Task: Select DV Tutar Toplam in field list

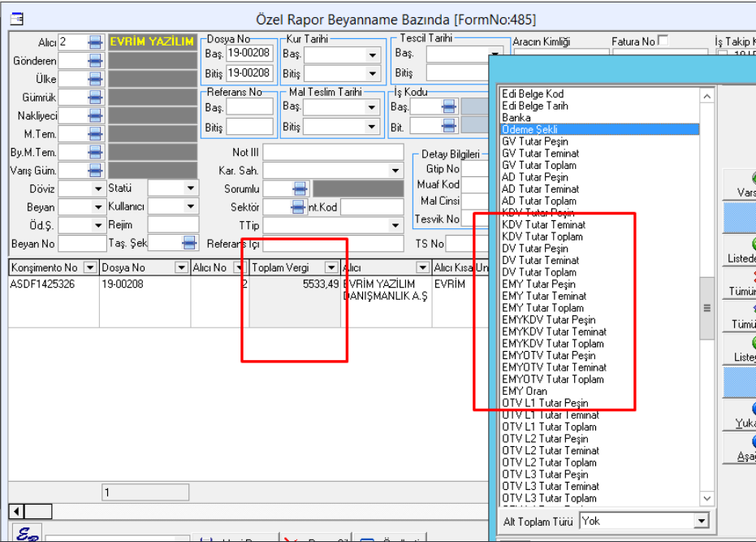Action: coord(539,272)
